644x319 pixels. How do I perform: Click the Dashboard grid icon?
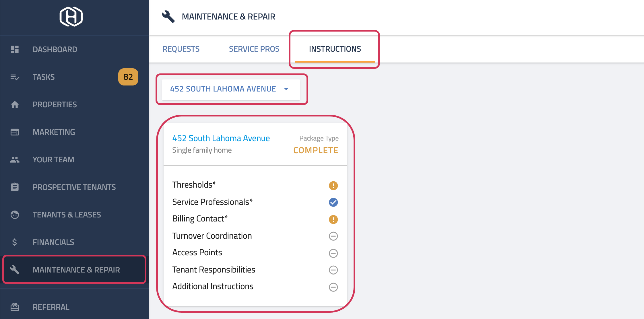click(15, 49)
